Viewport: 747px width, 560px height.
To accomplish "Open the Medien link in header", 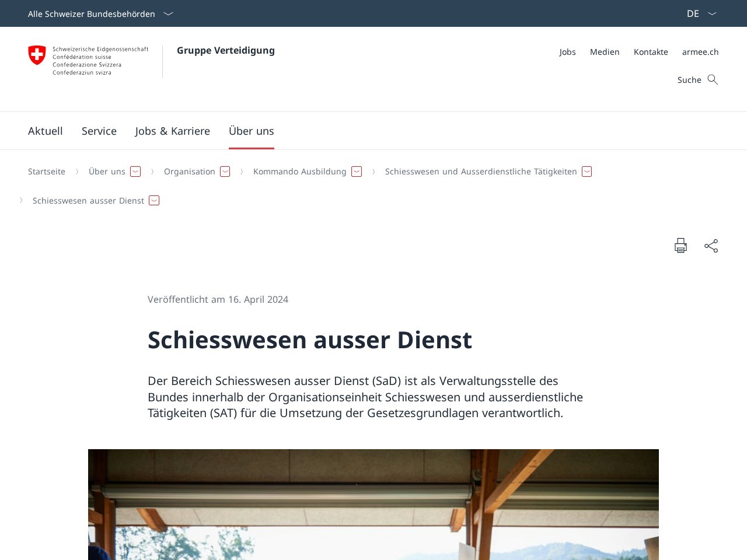I will (x=605, y=52).
